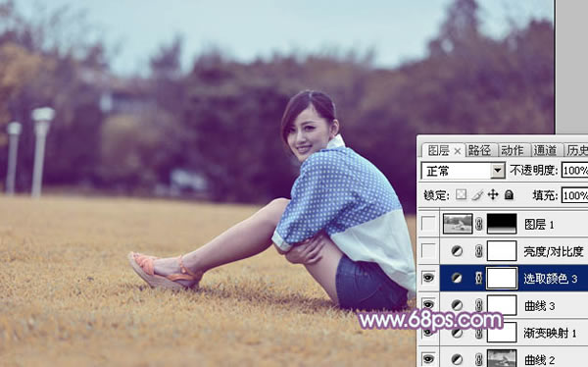Screen dimensions: 588x367
Task: Switch to the 历史 tab
Action: [x=577, y=151]
